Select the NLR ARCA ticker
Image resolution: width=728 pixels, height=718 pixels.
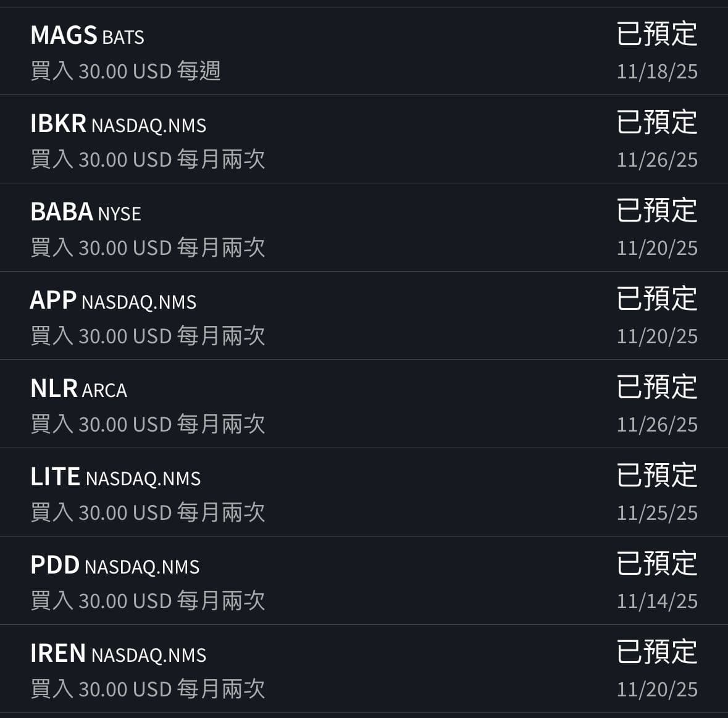[78, 388]
